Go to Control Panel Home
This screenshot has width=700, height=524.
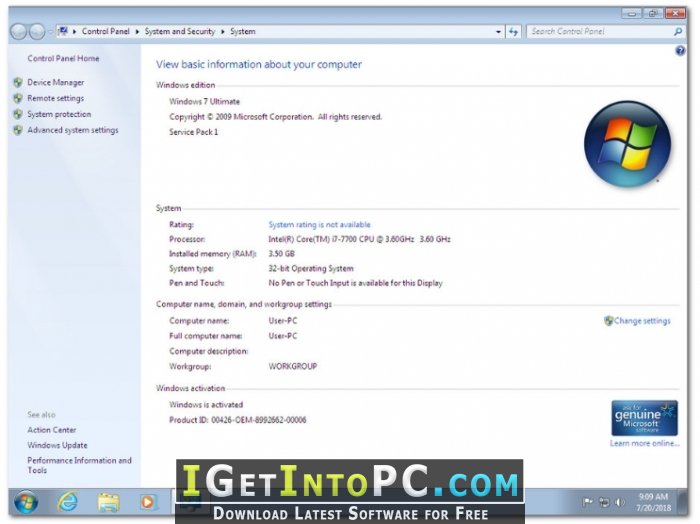[63, 58]
